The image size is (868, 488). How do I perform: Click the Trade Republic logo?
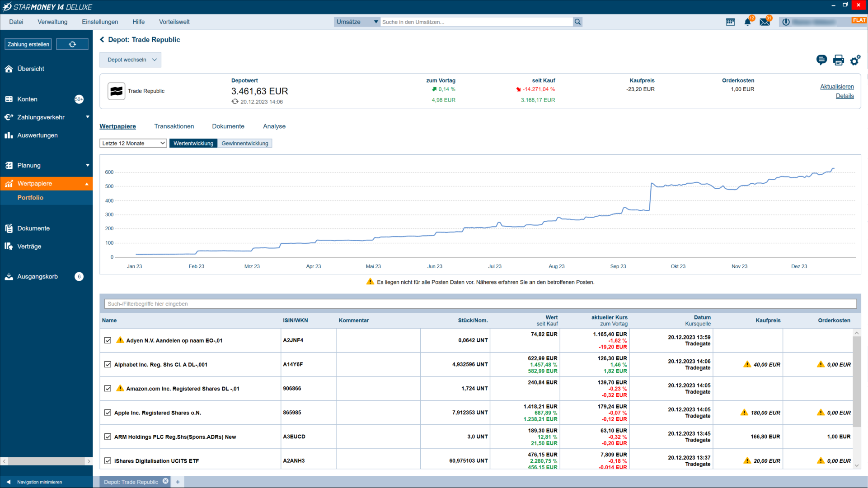point(116,91)
